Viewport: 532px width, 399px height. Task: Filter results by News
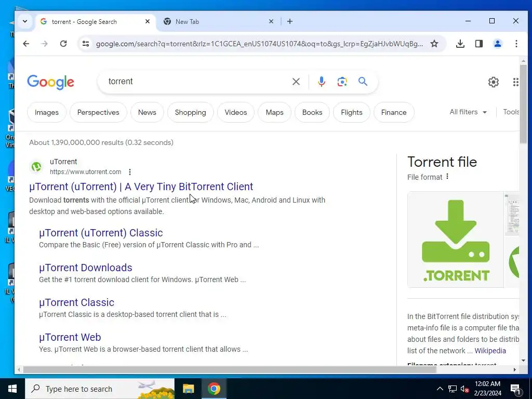tap(147, 112)
